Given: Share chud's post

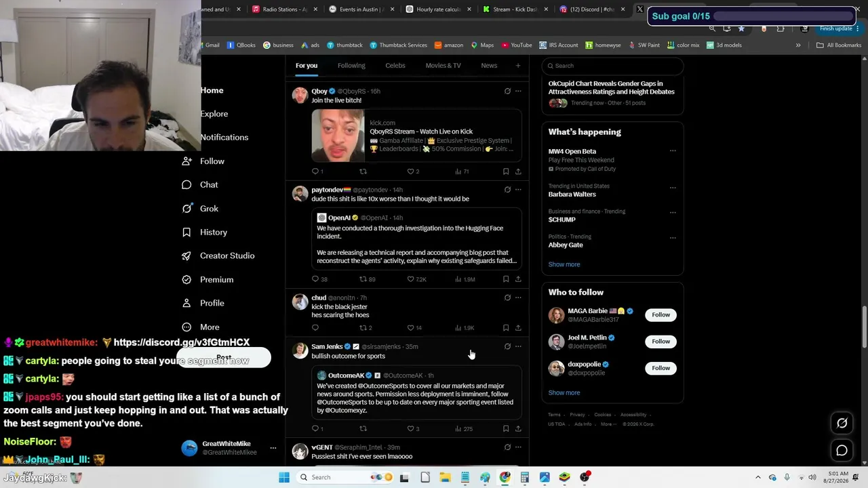Looking at the screenshot, I should pyautogui.click(x=518, y=328).
